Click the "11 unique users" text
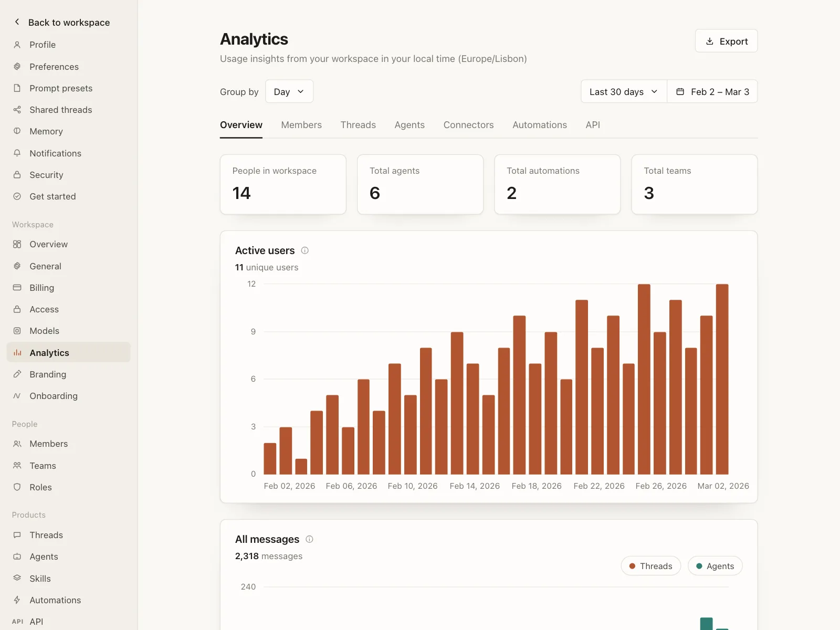Image resolution: width=840 pixels, height=630 pixels. [x=267, y=267]
